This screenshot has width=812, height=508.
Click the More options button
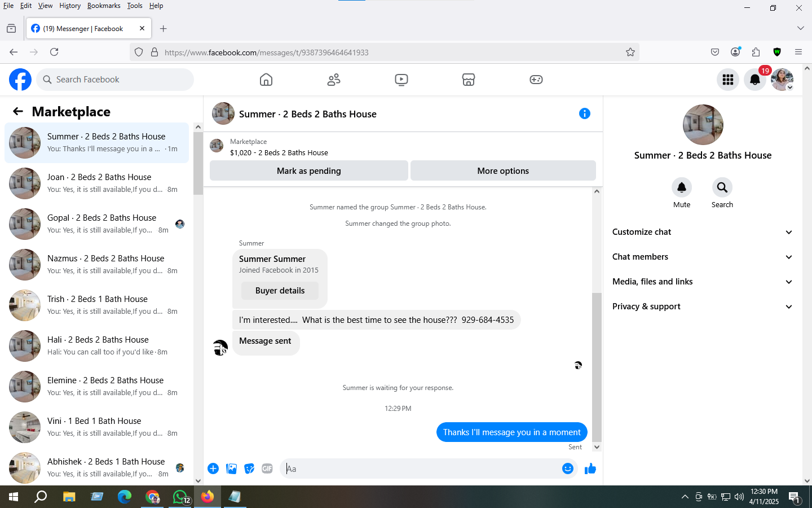pyautogui.click(x=503, y=170)
